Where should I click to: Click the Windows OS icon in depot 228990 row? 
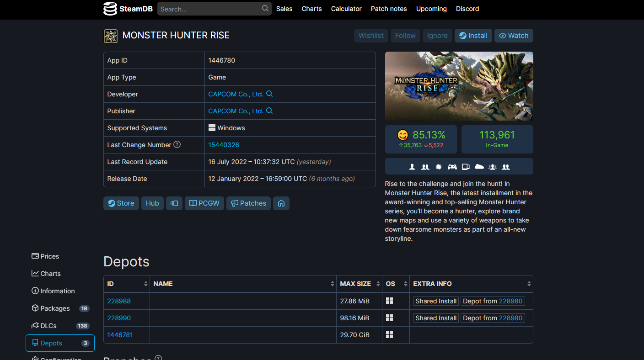tap(390, 318)
